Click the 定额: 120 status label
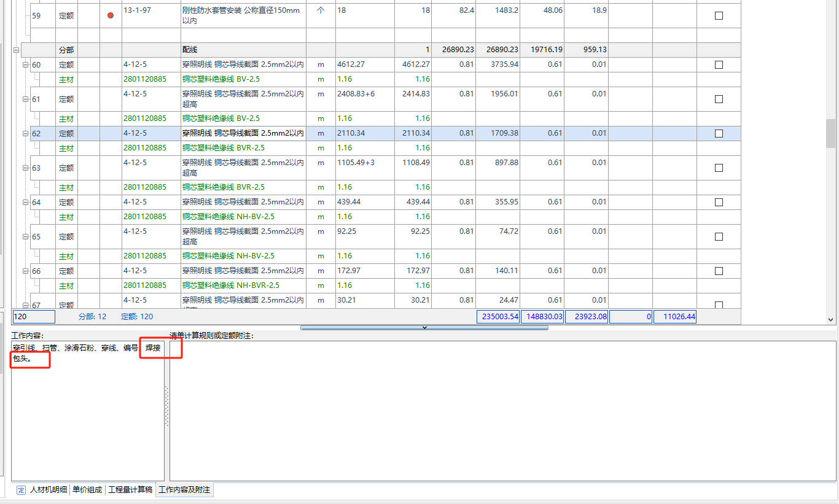This screenshot has height=504, width=839. pyautogui.click(x=137, y=317)
